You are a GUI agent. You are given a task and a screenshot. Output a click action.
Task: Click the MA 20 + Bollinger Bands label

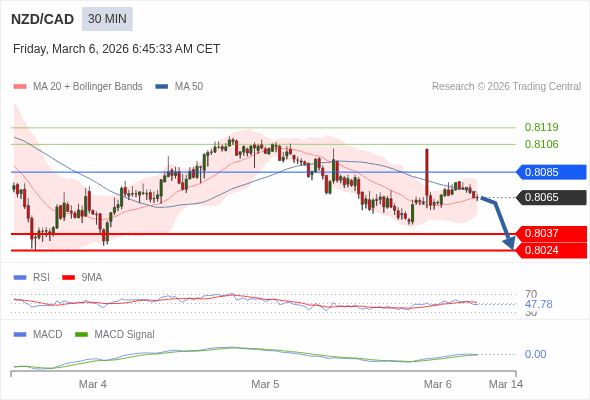click(88, 87)
